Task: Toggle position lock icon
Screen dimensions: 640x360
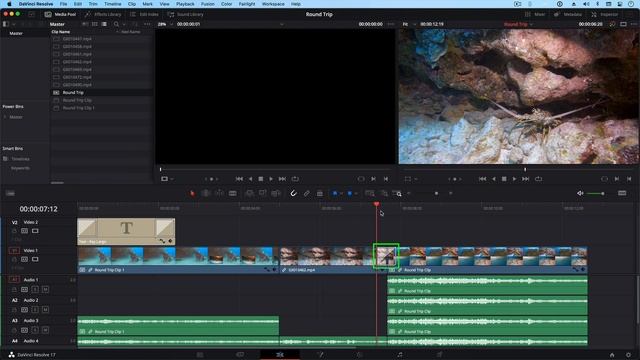Action: (320, 193)
